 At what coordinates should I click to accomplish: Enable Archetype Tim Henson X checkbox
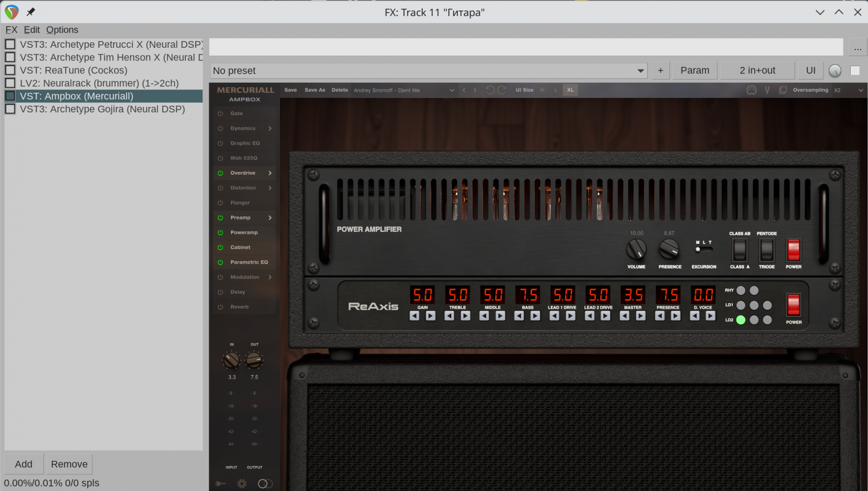10,57
